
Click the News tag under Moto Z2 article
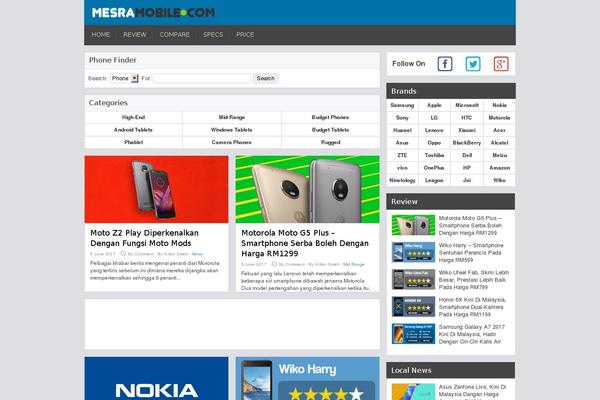[197, 254]
